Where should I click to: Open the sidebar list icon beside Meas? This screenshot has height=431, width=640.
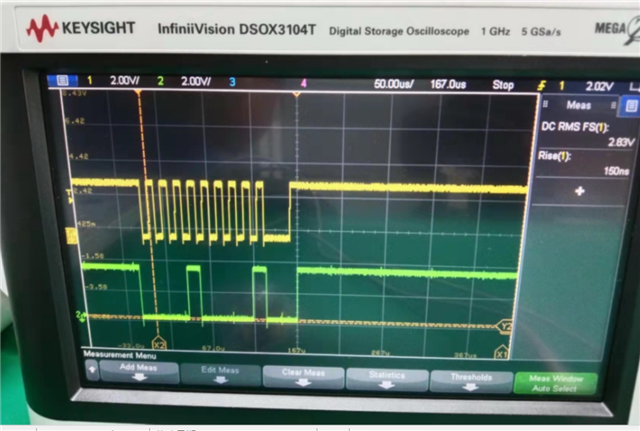tap(631, 106)
